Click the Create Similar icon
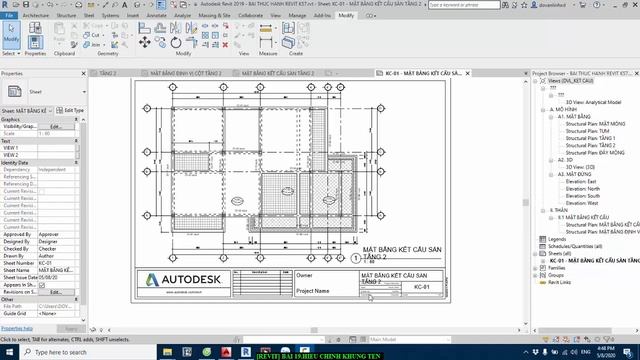640x360 pixels. point(288,42)
